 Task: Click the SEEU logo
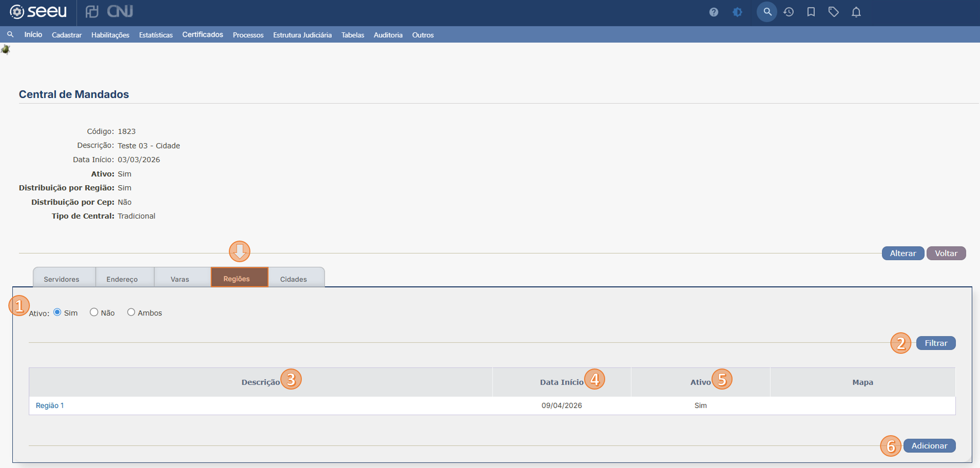tap(38, 11)
